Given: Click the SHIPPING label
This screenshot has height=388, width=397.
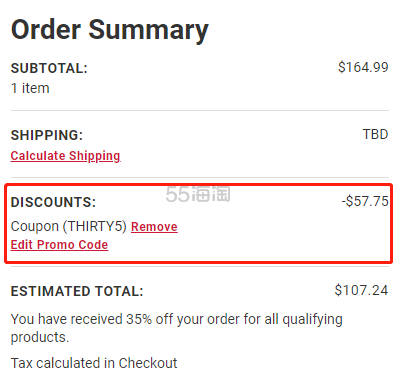Looking at the screenshot, I should pyautogui.click(x=47, y=135).
